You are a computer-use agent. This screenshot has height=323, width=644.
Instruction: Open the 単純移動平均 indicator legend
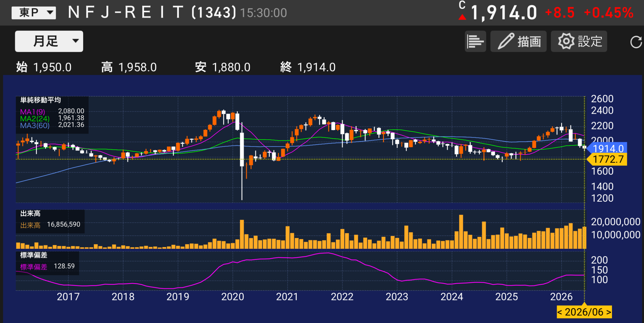tap(40, 100)
